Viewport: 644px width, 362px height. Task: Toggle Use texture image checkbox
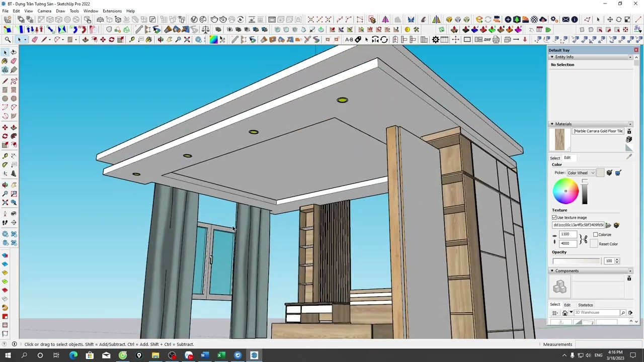tap(554, 218)
